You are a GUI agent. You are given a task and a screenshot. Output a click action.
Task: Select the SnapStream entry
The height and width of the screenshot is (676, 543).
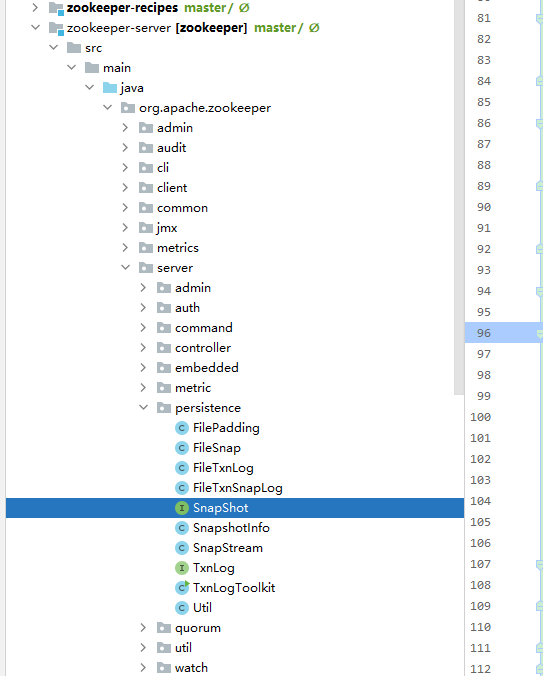pyautogui.click(x=228, y=548)
